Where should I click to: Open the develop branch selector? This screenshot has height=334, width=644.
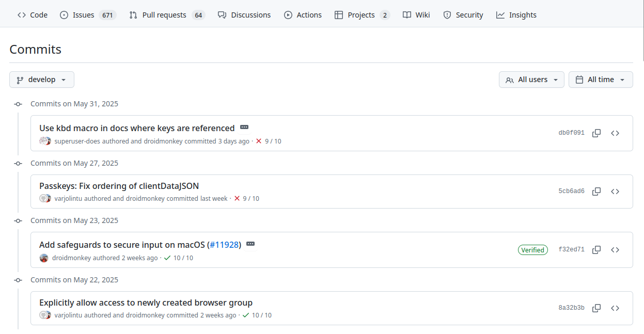[x=41, y=79]
